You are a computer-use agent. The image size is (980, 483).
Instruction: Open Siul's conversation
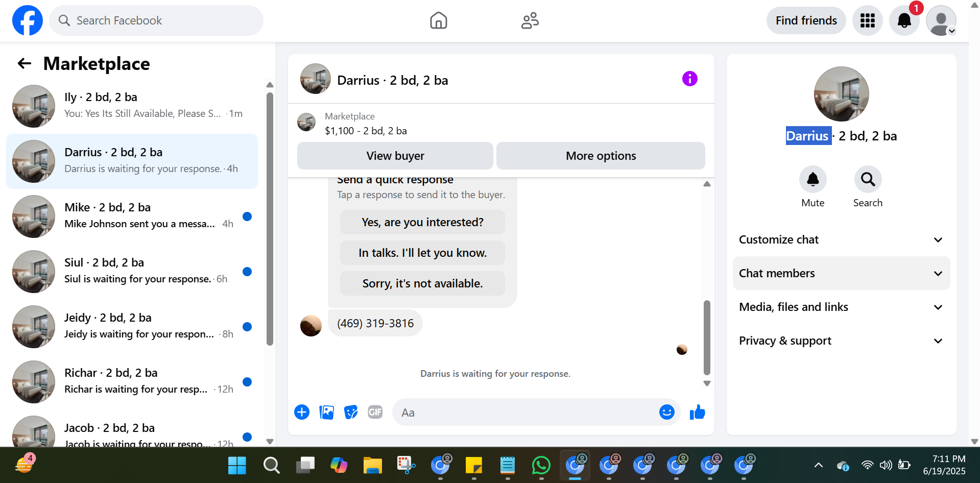pyautogui.click(x=132, y=272)
